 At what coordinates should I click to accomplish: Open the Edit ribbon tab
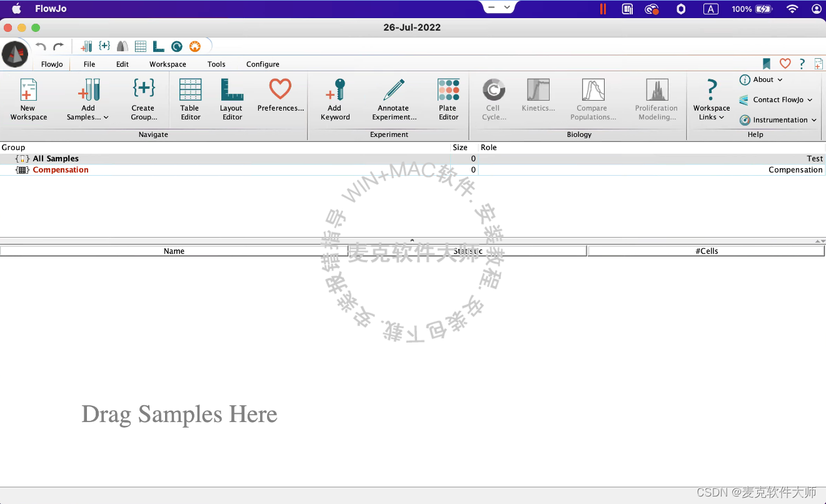(x=123, y=64)
